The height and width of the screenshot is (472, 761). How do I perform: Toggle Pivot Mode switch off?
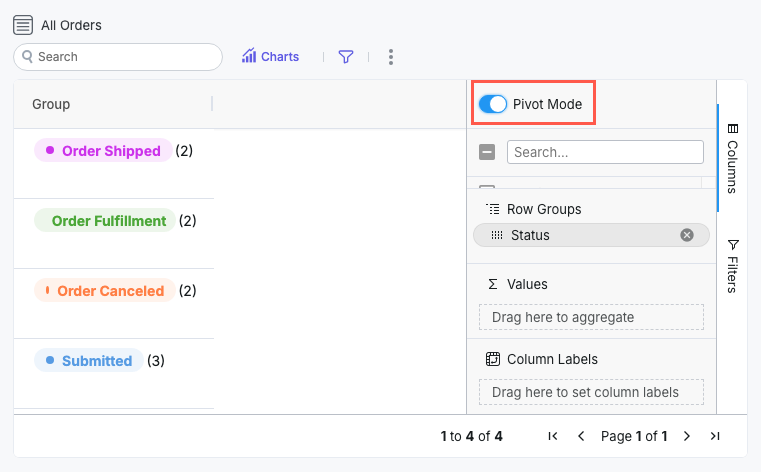[x=493, y=104]
